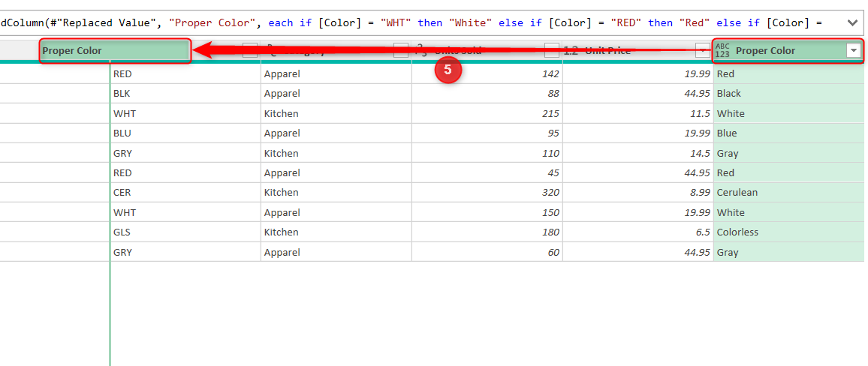Select the Cerulean value in Proper Color
This screenshot has height=366, width=868.
coord(789,193)
